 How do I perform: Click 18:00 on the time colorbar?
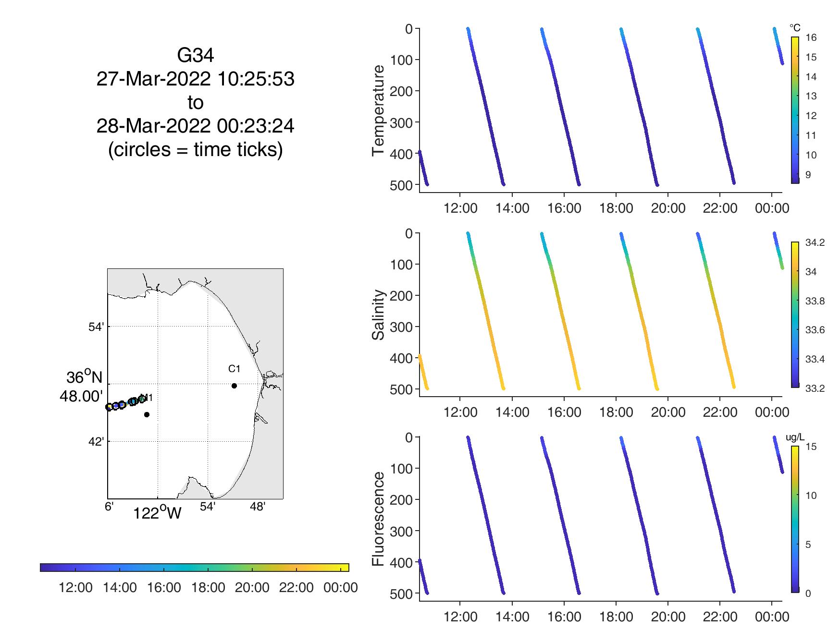pos(208,587)
